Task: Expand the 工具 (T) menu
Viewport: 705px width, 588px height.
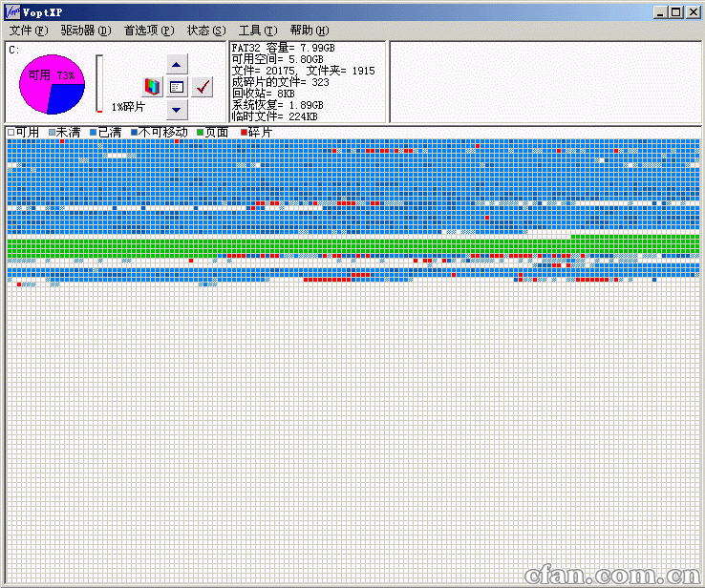Action: coord(257,31)
